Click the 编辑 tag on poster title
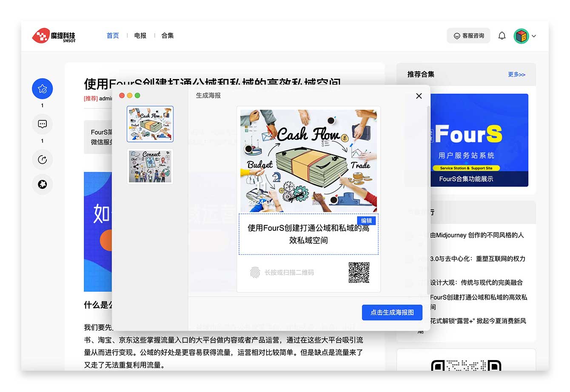 point(367,221)
